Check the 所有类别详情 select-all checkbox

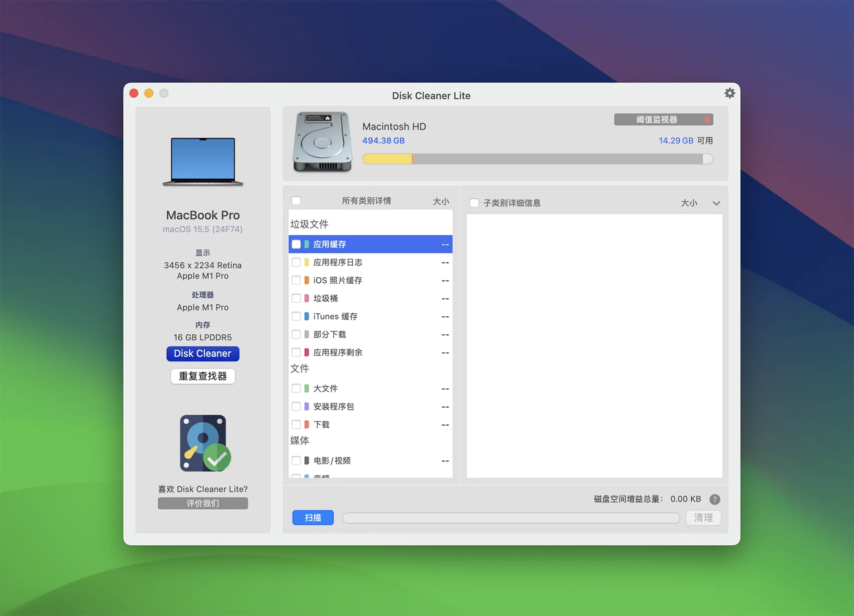click(296, 201)
